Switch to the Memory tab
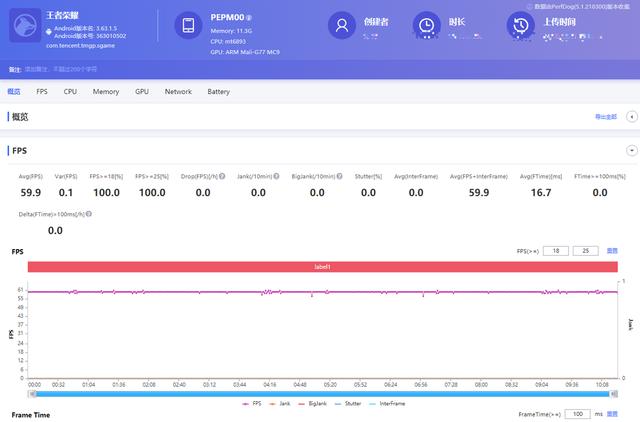This screenshot has height=422, width=640. [x=106, y=91]
